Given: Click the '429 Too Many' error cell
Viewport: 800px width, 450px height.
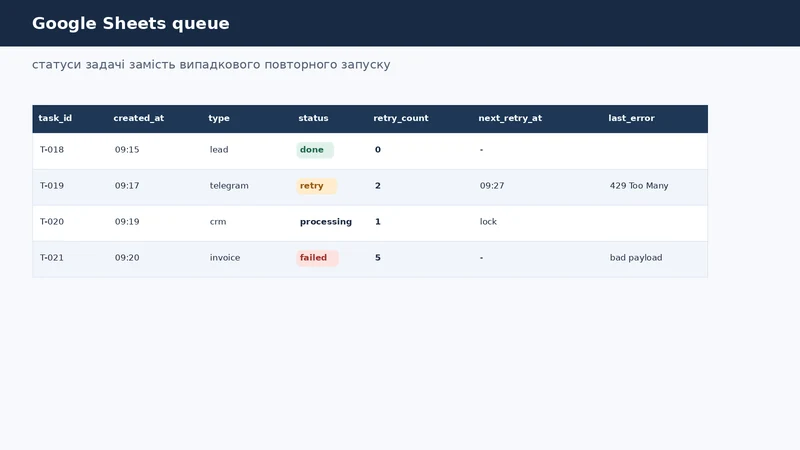Looking at the screenshot, I should [639, 186].
